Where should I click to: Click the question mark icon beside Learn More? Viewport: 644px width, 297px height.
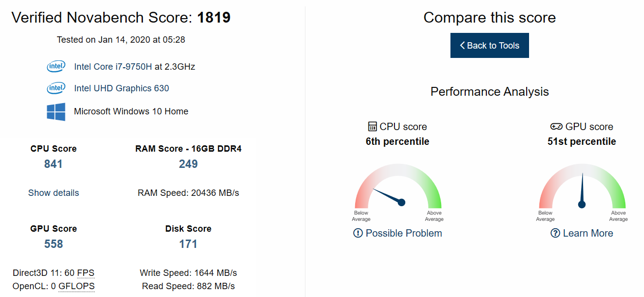tap(555, 233)
